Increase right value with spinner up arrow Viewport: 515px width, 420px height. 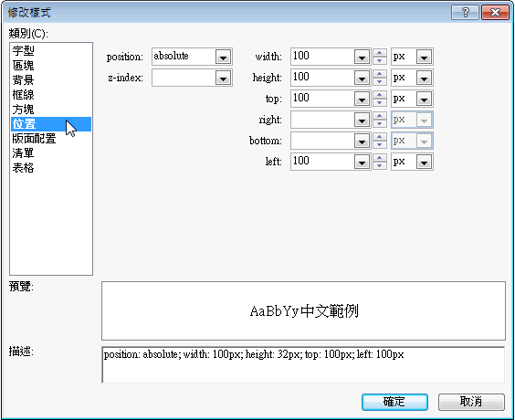(380, 116)
